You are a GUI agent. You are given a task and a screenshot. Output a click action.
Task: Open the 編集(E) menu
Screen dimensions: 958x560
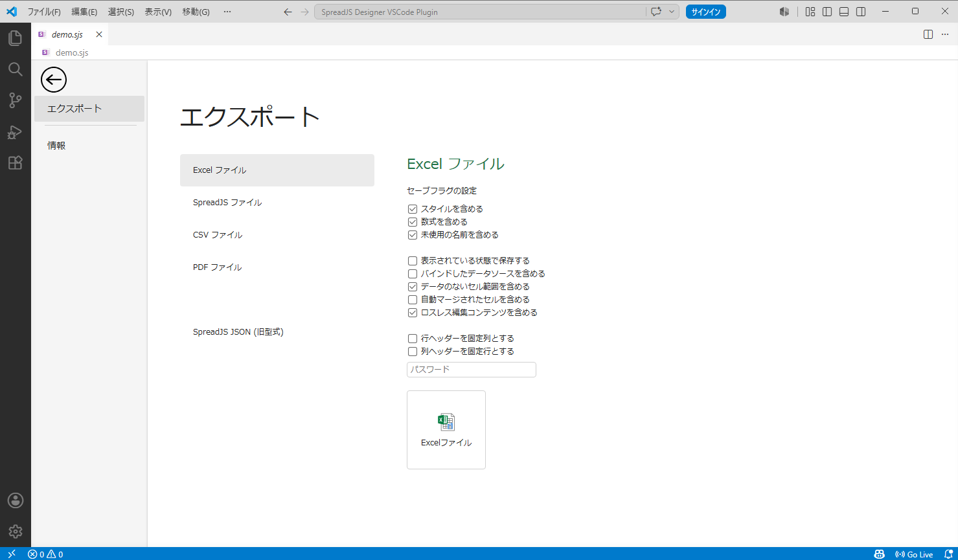point(84,12)
